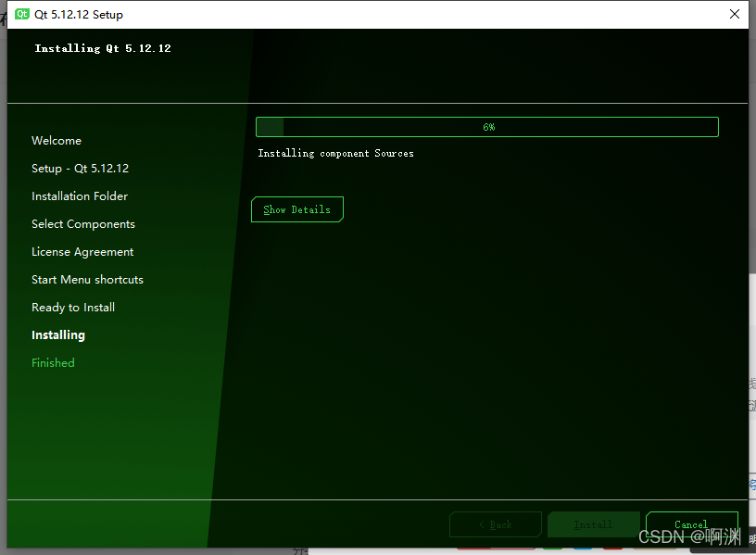Click the 'Qt 5.12.12 Setup' window title

click(x=79, y=15)
